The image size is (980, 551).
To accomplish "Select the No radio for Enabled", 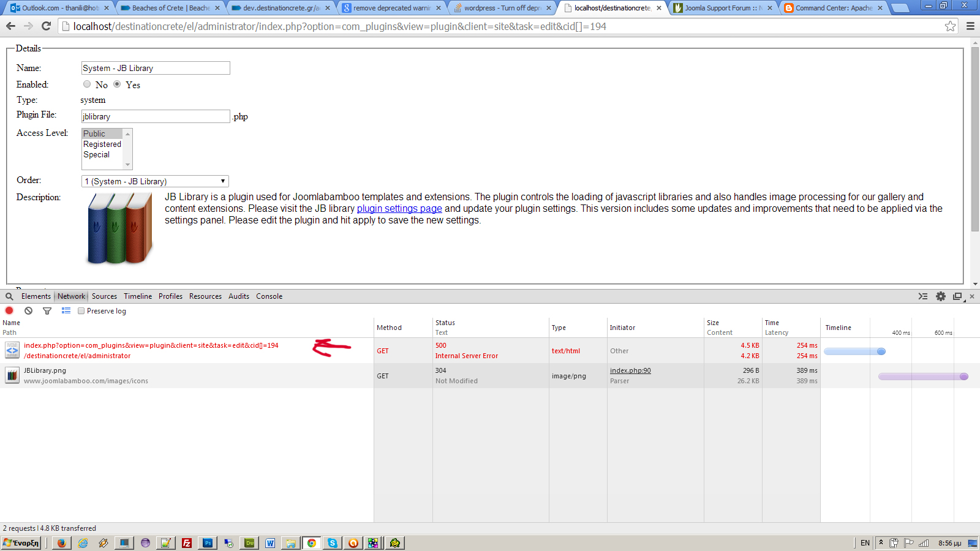I will (x=87, y=84).
